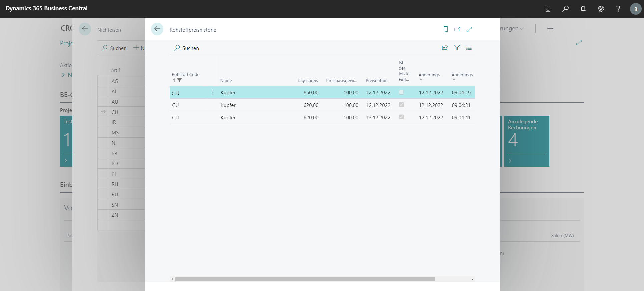Viewport: 644px width, 291px height.
Task: Click the back arrow in Rohstoffpreishistorie
Action: pyautogui.click(x=157, y=29)
